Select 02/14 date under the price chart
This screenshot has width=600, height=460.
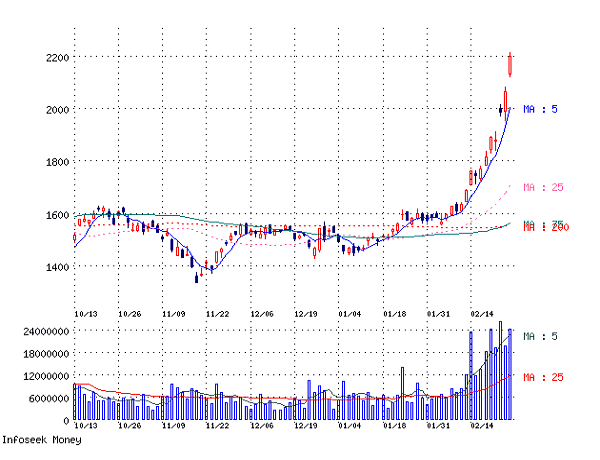click(x=482, y=314)
